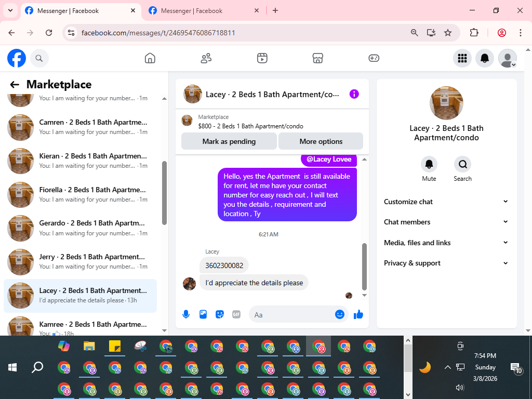The image size is (532, 399).
Task: Open Facebook search magnifier
Action: 39,58
